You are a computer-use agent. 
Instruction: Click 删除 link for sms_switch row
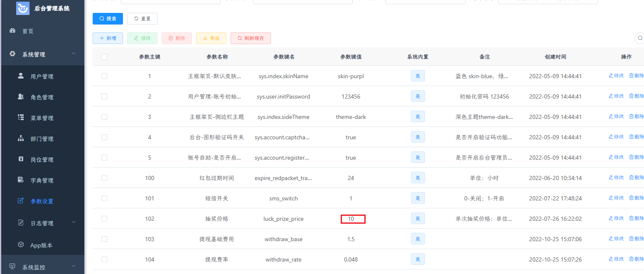coord(637,198)
